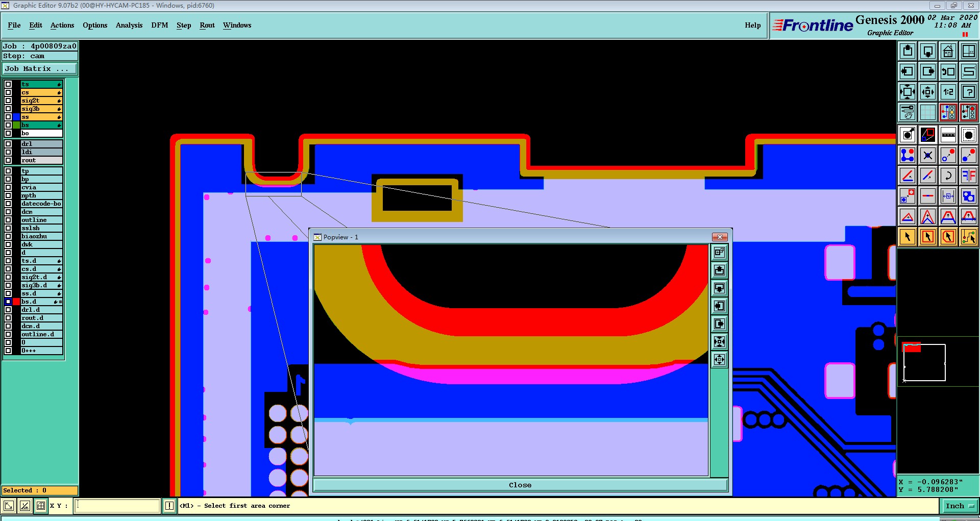980x521 pixels.
Task: Click the previous view undo-zoom icon
Action: click(x=948, y=71)
